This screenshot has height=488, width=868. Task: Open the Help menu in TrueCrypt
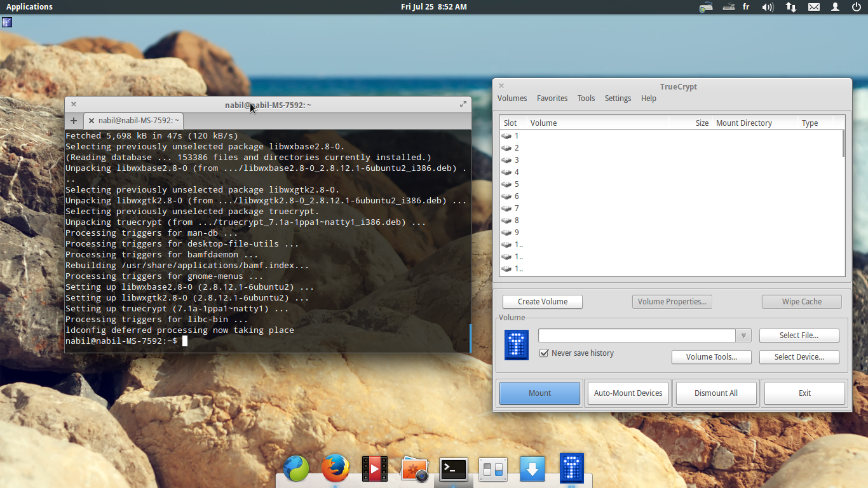[x=649, y=98]
